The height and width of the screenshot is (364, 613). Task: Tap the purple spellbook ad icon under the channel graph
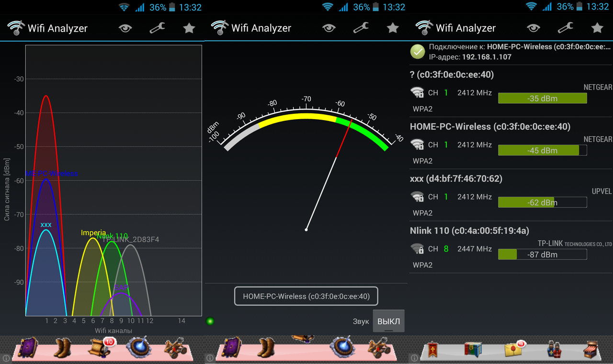[x=28, y=348]
